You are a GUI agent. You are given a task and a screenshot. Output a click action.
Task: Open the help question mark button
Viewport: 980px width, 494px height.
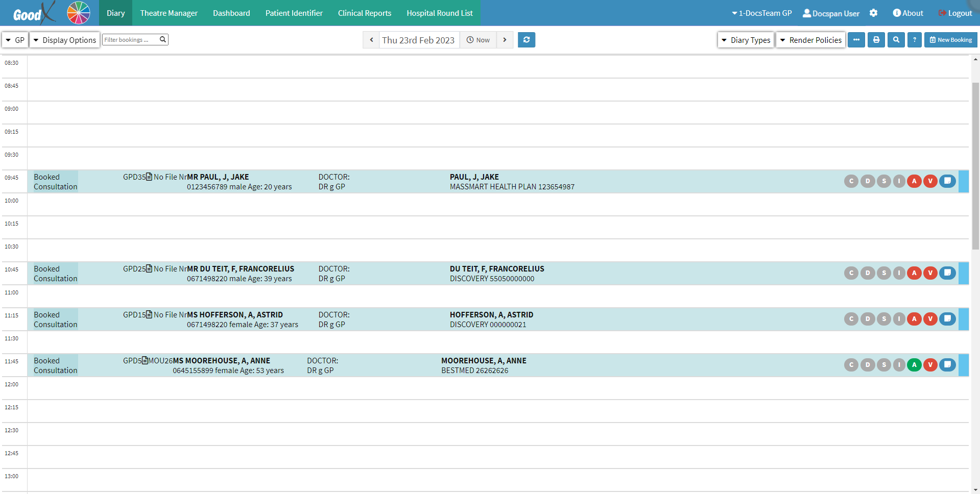[914, 40]
